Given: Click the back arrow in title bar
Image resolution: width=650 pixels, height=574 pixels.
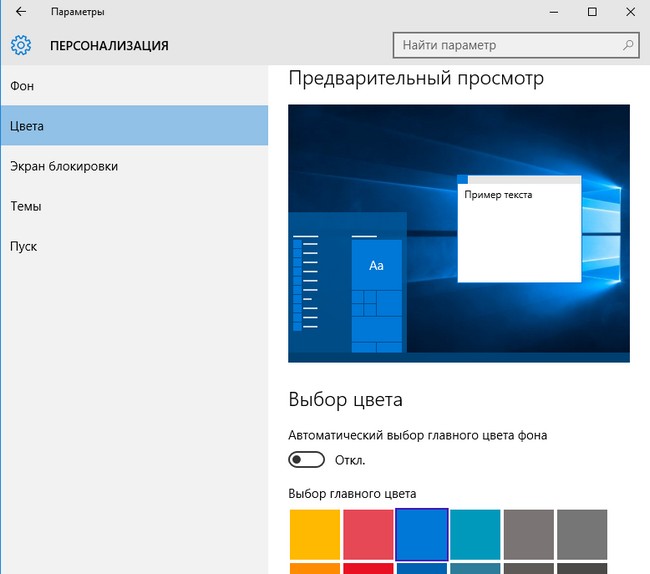Looking at the screenshot, I should coord(20,12).
